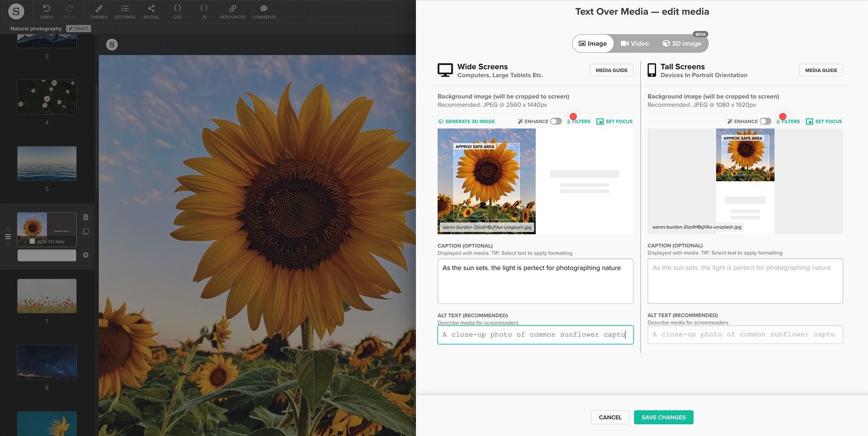Open the Resources link icon

pos(233,9)
